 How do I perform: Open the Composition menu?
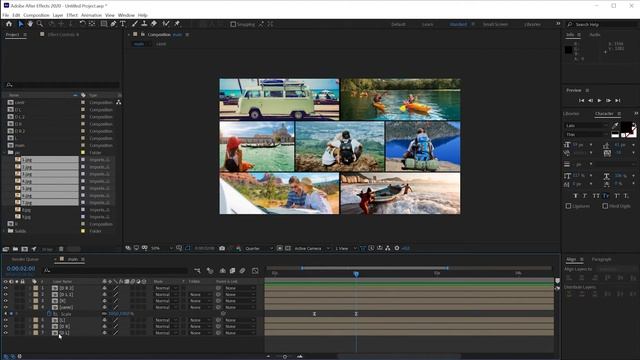[x=36, y=15]
